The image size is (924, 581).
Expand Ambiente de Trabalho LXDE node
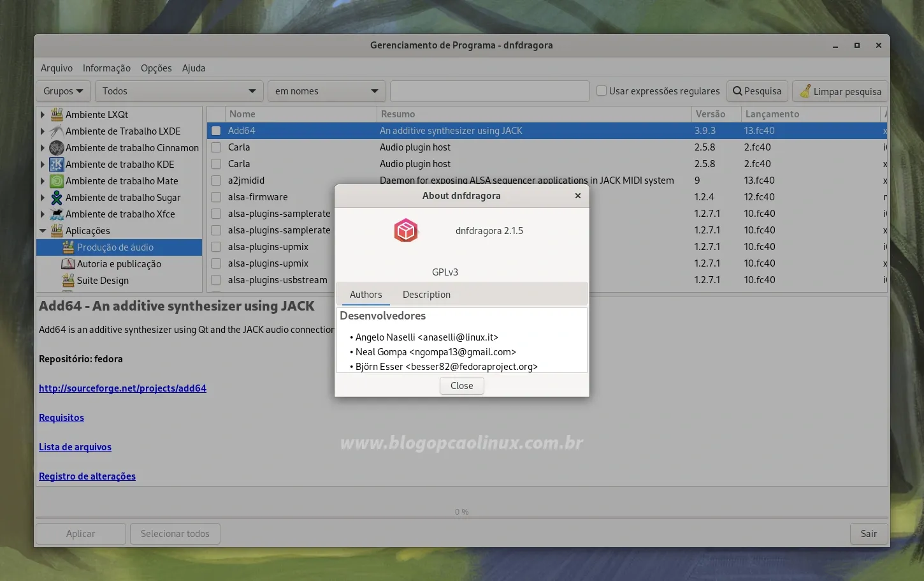tap(43, 131)
